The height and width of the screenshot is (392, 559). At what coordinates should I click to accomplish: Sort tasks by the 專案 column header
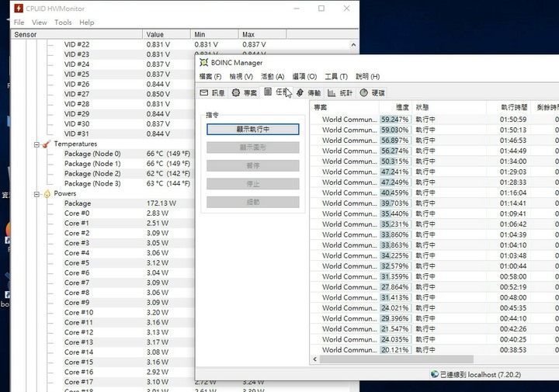pyautogui.click(x=345, y=107)
